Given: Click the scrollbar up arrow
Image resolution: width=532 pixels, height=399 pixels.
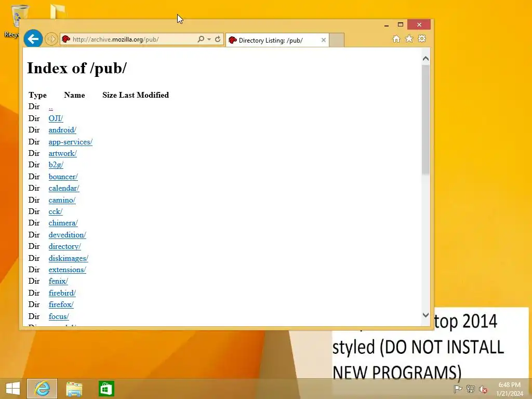Looking at the screenshot, I should [426, 59].
